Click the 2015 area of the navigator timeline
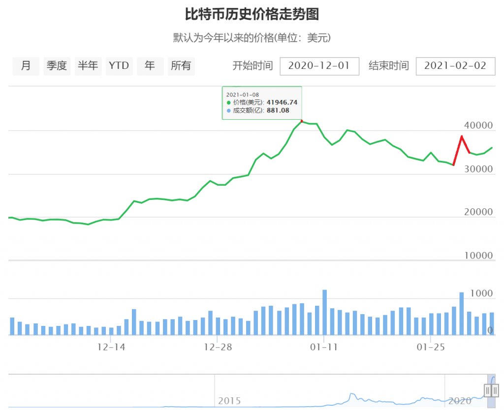Screen dimensions: 504x420 click(229, 401)
